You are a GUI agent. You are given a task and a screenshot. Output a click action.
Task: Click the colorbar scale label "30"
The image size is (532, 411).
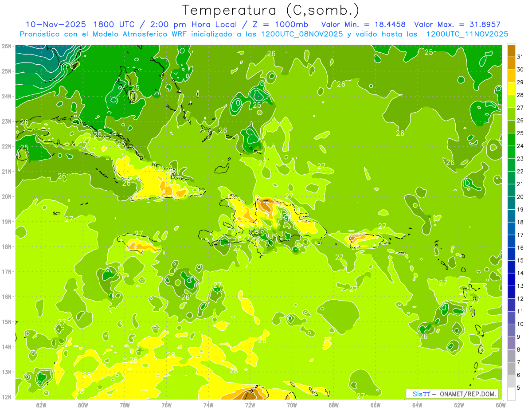coord(520,70)
